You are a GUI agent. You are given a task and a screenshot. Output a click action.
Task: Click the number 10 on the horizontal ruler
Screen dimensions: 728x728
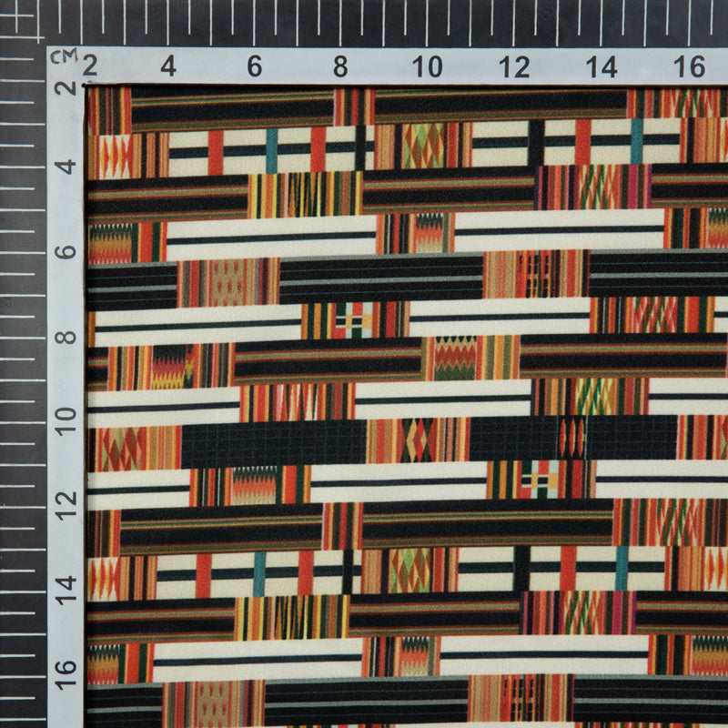pyautogui.click(x=427, y=66)
